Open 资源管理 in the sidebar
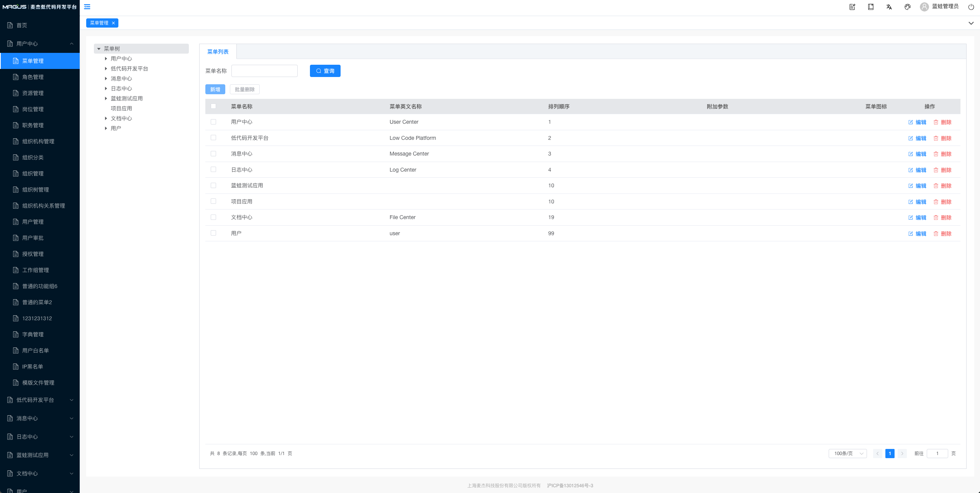Screen dimensions: 980x493 40,93
